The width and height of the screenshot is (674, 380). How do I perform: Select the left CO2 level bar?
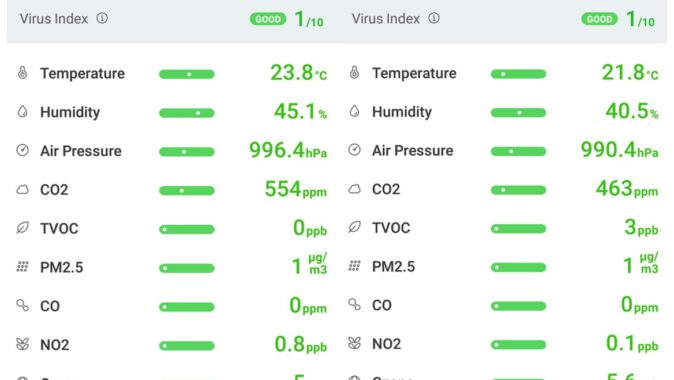[187, 190]
